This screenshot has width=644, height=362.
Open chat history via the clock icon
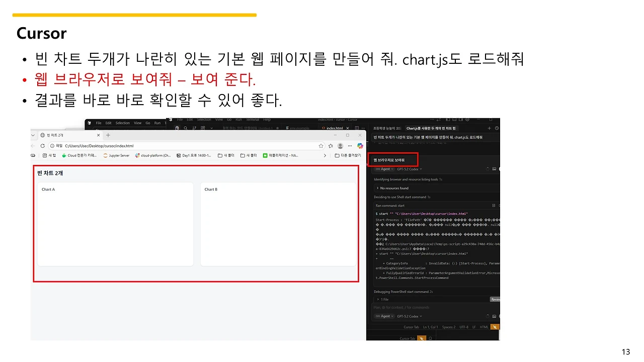click(x=497, y=128)
